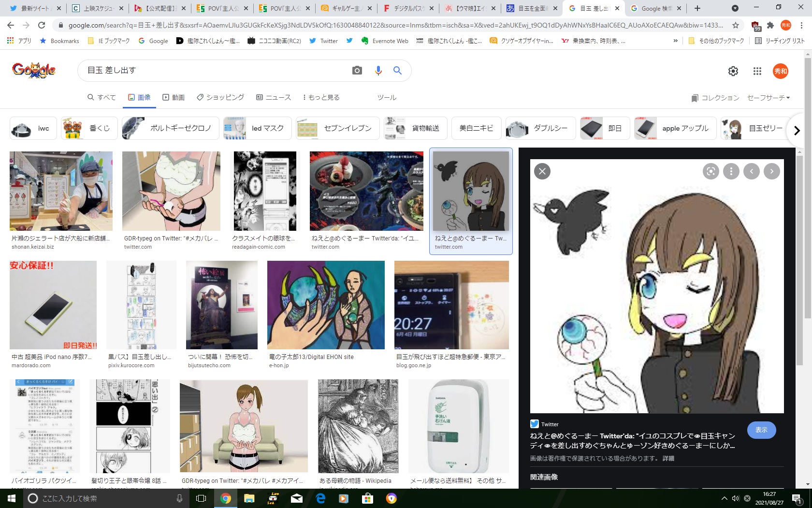The image size is (812, 508).
Task: Go to previous image in preview
Action: click(x=752, y=171)
